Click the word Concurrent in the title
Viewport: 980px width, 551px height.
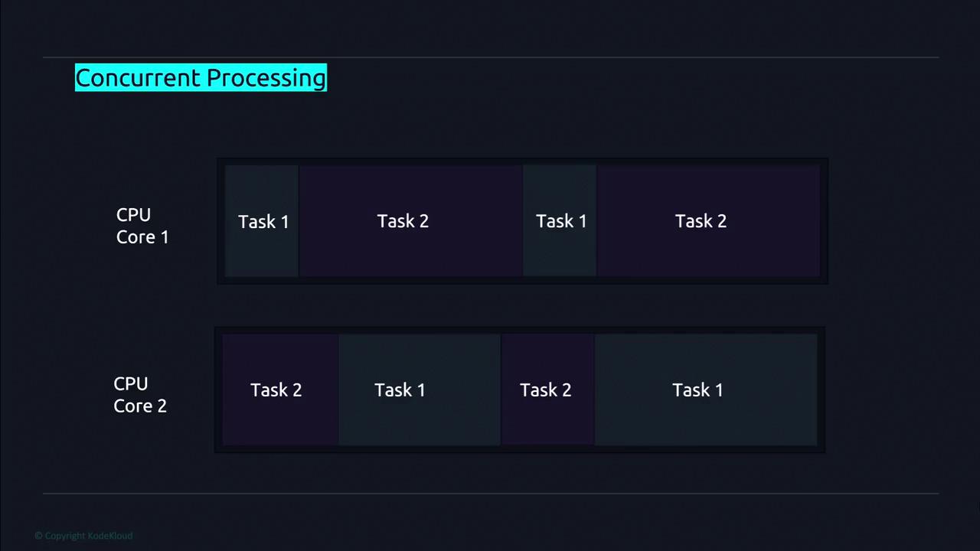pos(139,78)
